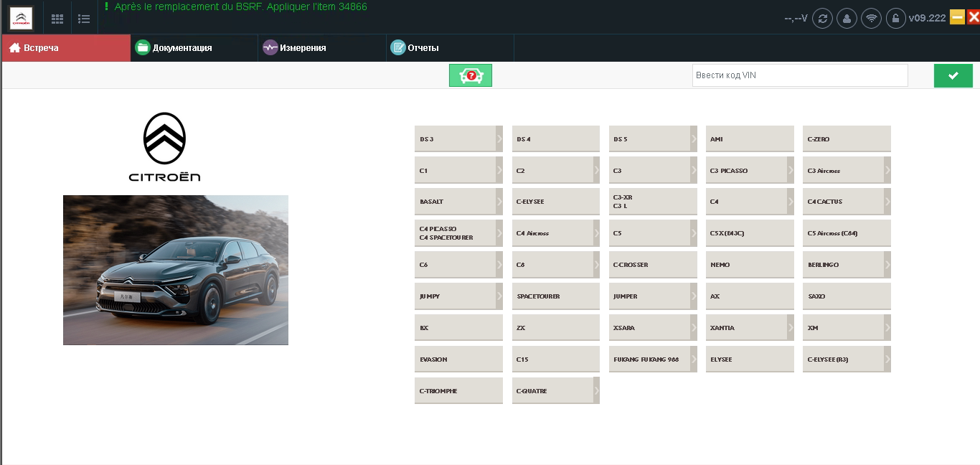
Task: Confirm VIN with green checkmark button
Action: [953, 75]
